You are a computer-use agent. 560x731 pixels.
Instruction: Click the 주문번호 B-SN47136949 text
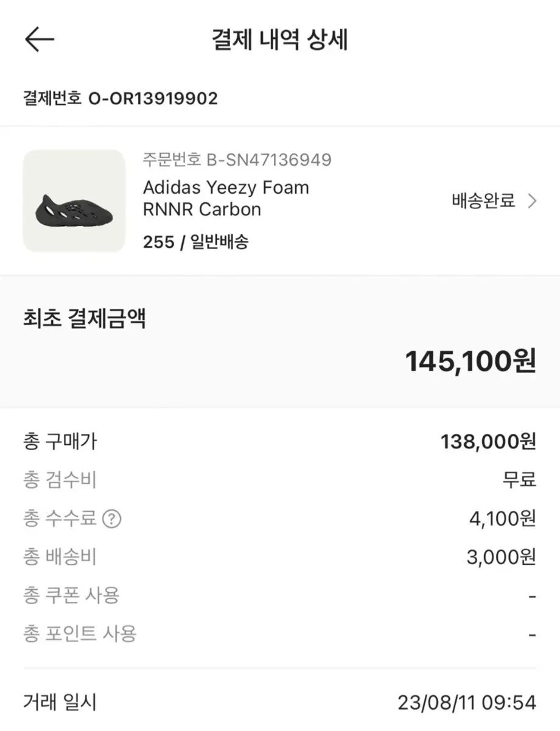coord(237,160)
